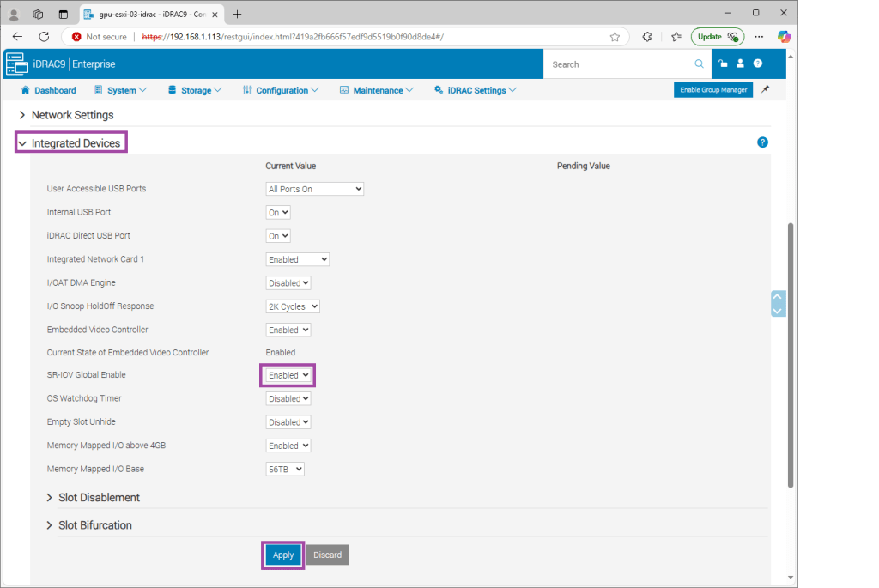Image resolution: width=879 pixels, height=588 pixels.
Task: Open the Memory Mapped I/O Base dropdown
Action: (285, 470)
